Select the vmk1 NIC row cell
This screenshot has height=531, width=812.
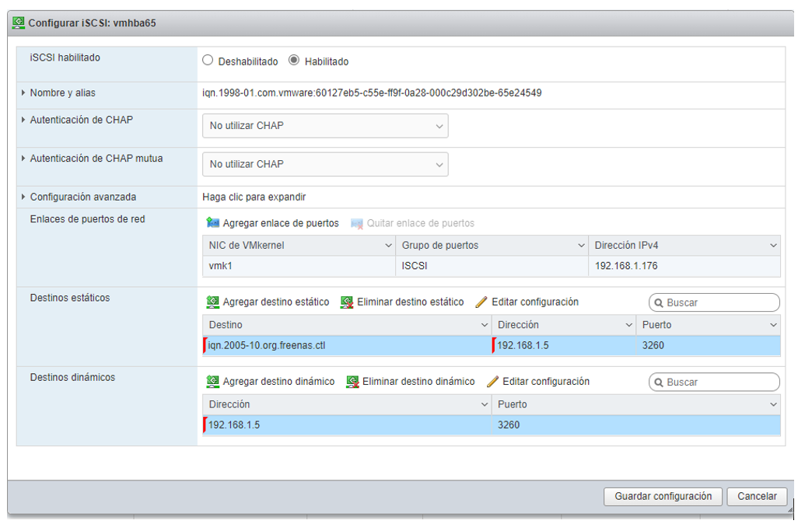299,266
